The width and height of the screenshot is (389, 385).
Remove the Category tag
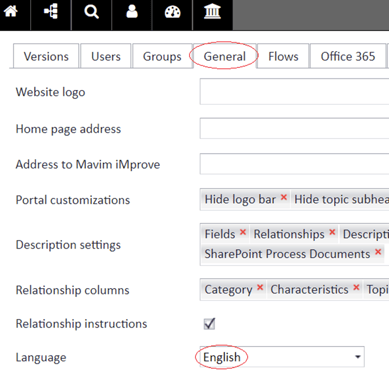point(260,287)
